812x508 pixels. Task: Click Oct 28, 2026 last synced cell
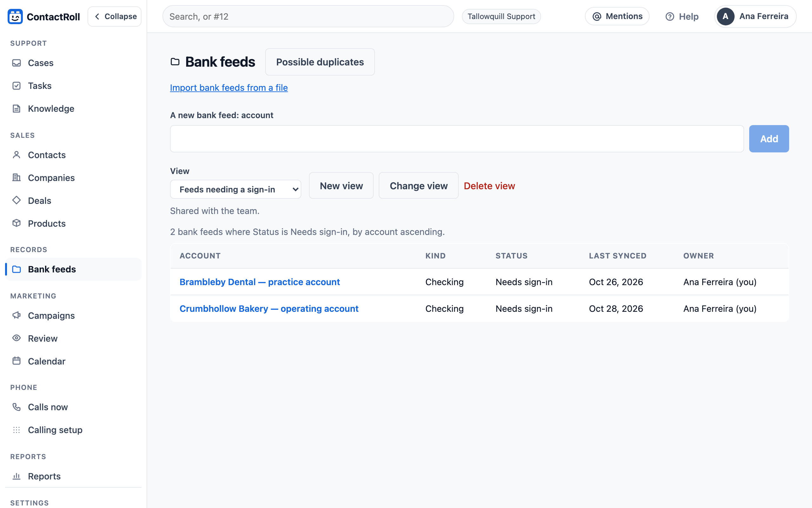616,308
